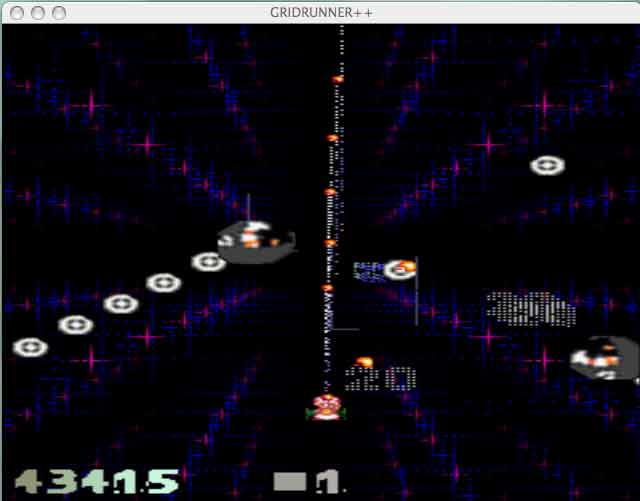The height and width of the screenshot is (501, 640).
Task: Click the asteroid cut off at the right edge
Action: 605,358
